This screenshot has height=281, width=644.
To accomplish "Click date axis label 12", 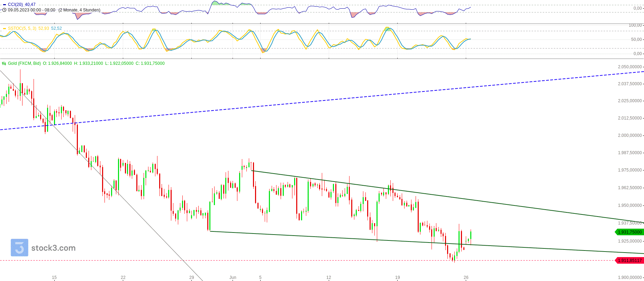I will coord(329,278).
